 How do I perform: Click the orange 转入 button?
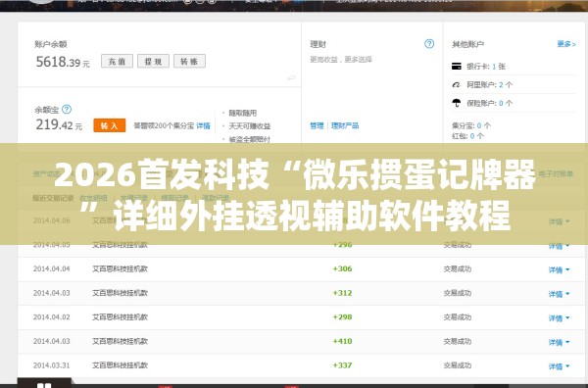110,125
